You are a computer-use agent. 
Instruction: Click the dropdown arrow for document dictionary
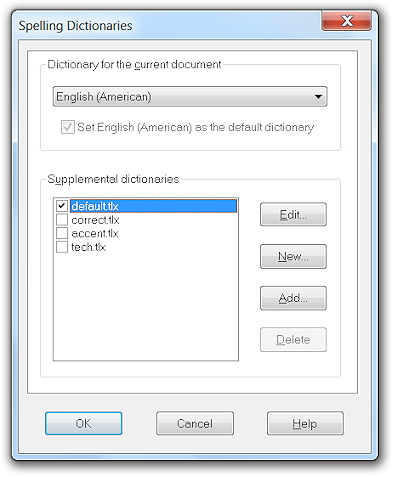point(318,97)
